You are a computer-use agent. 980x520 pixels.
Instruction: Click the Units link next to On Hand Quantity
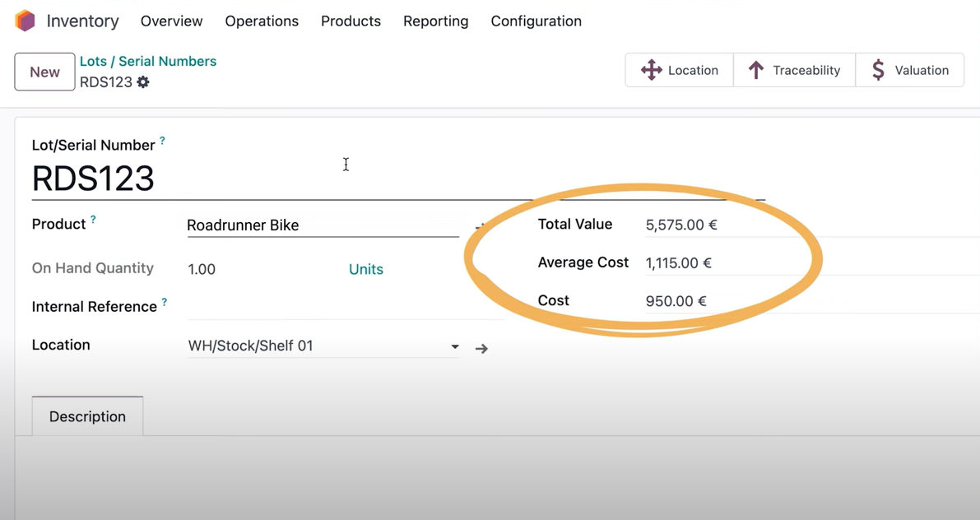pyautogui.click(x=366, y=269)
